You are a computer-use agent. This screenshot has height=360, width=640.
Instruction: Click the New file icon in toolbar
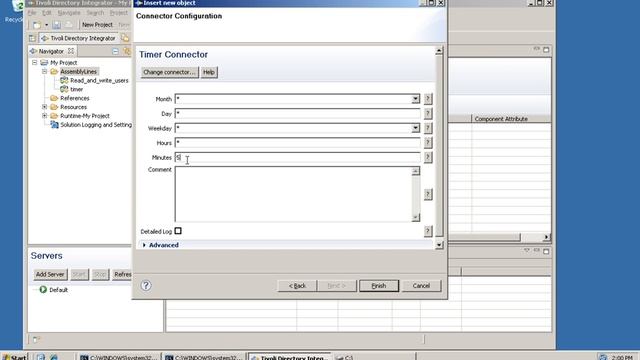click(37, 25)
